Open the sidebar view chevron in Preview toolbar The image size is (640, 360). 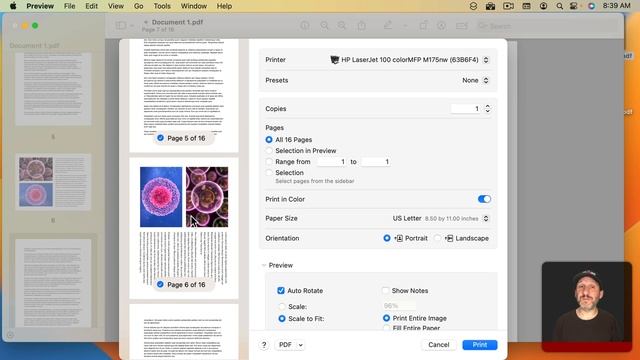click(132, 26)
